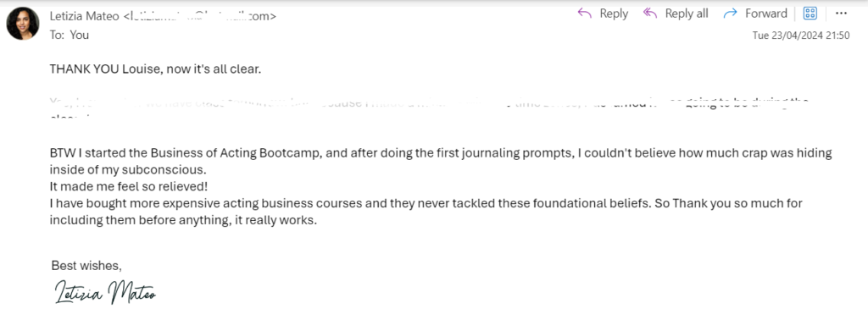Click the recipient 'You' in the To line
This screenshot has width=868, height=331.
(80, 35)
